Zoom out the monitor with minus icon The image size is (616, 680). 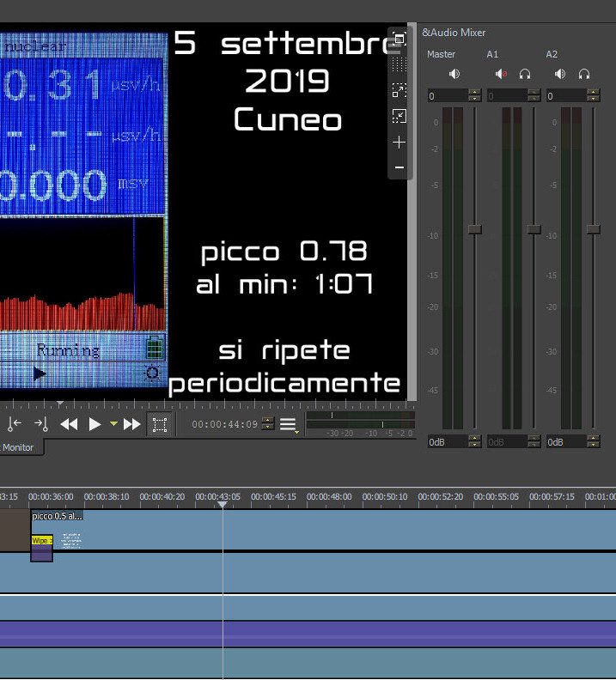coord(399,167)
